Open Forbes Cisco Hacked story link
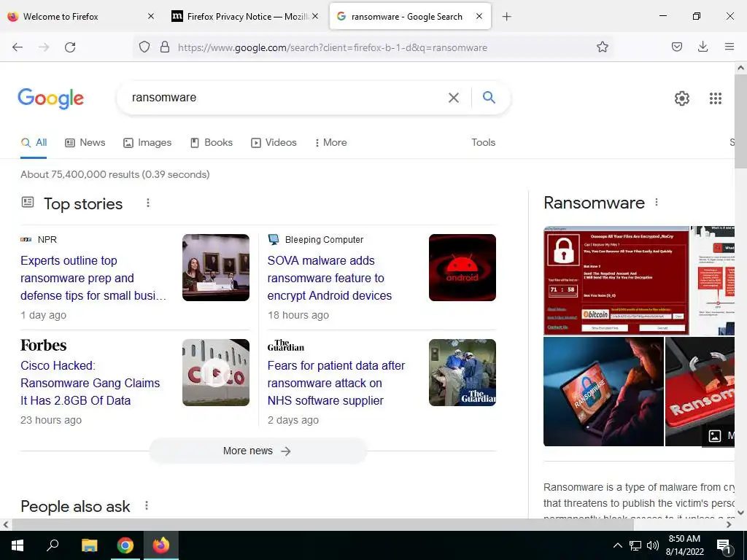 (x=90, y=384)
